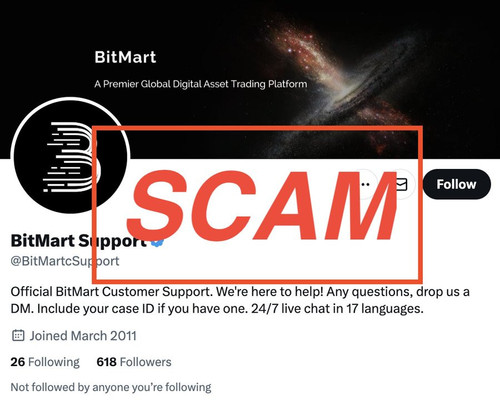Screen dimensions: 500x400
Task: Open direct message via envelope icon
Action: (x=402, y=184)
